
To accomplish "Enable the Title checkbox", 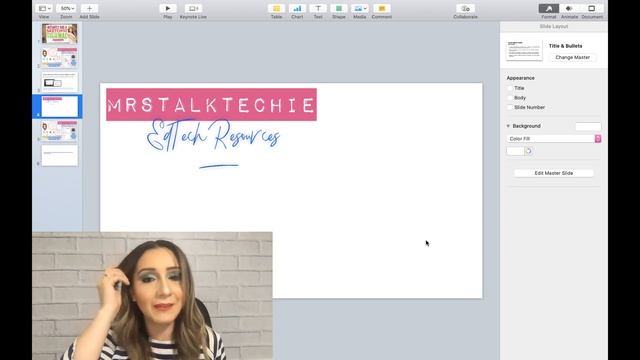I will [510, 88].
